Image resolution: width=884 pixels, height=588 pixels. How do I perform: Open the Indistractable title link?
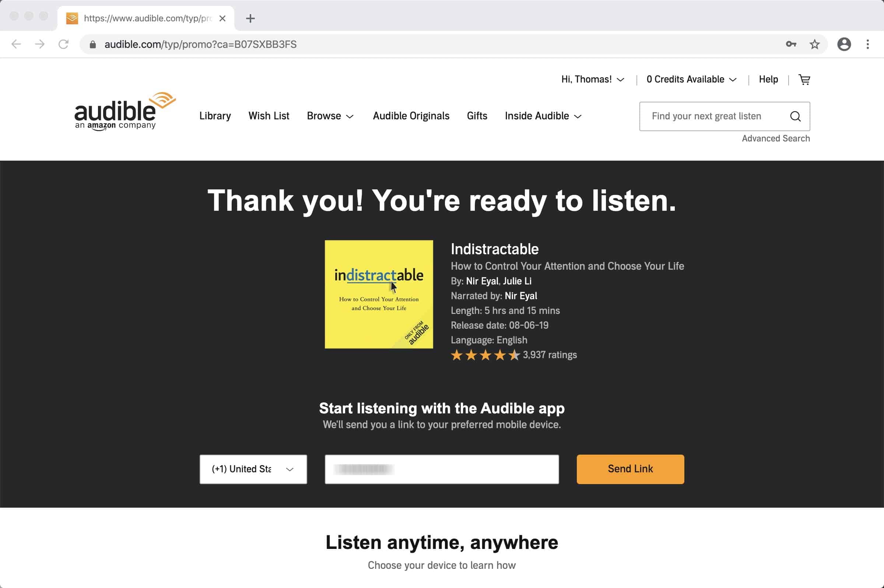click(494, 249)
